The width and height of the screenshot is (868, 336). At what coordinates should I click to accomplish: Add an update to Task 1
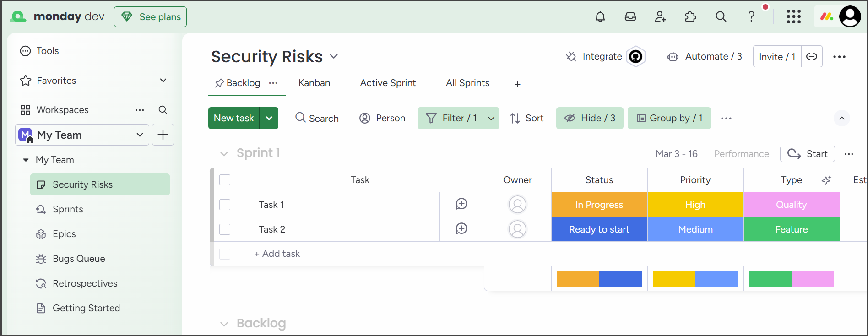(461, 204)
